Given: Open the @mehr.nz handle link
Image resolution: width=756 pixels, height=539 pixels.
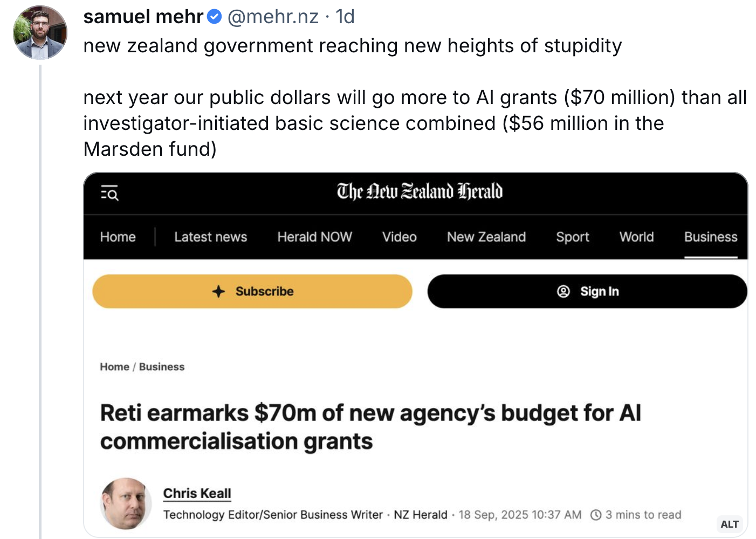Looking at the screenshot, I should tap(273, 17).
